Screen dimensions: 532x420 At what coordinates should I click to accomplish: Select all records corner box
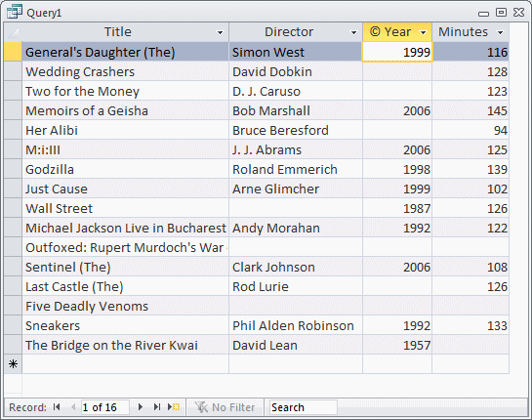tap(13, 32)
